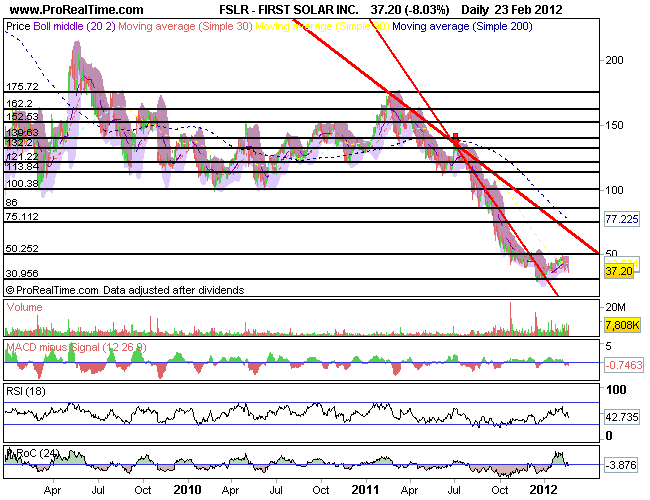Click the 20M volume axis label
Viewport: 650px width, 500px height.
click(x=615, y=307)
